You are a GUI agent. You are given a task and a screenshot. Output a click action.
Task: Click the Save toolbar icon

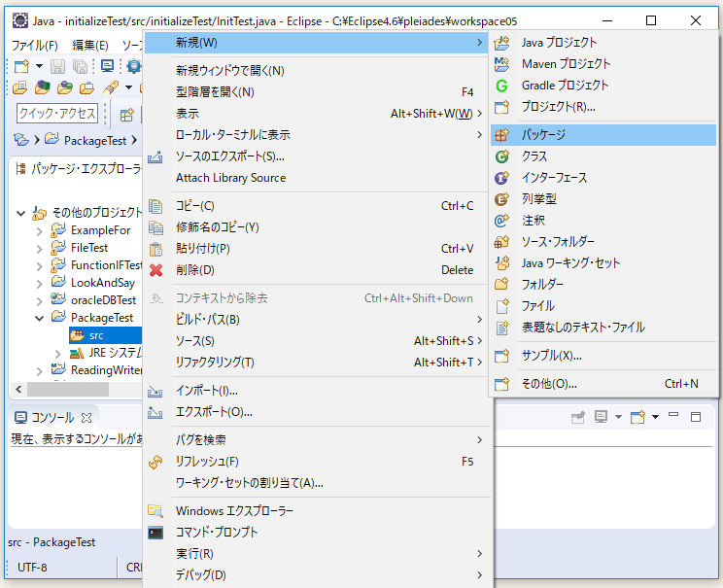point(57,66)
